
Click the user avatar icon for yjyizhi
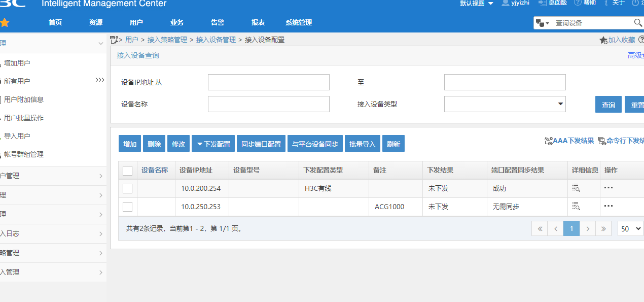[x=506, y=3]
